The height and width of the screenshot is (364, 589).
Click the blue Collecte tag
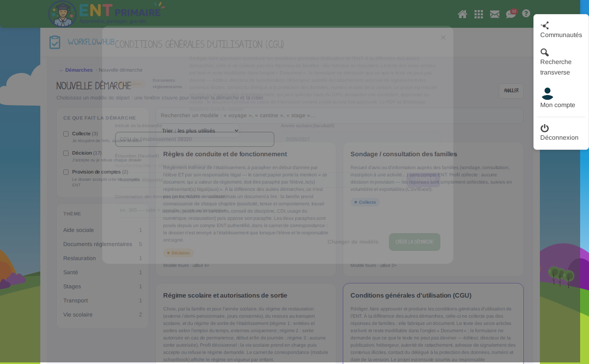pyautogui.click(x=365, y=202)
